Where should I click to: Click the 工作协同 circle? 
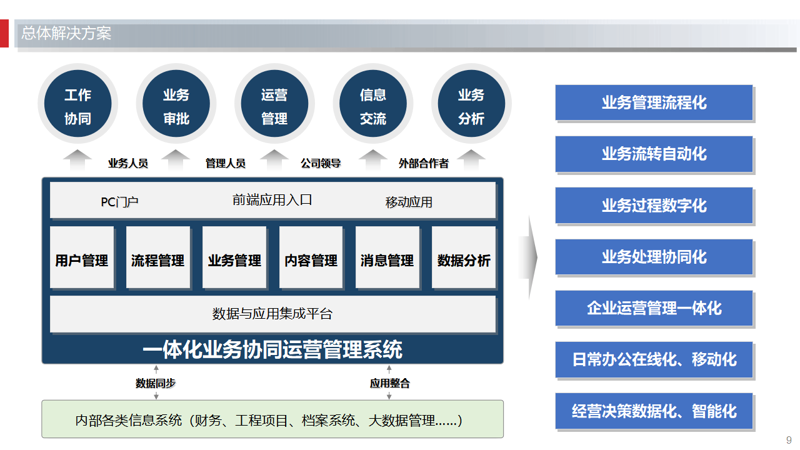(x=78, y=104)
